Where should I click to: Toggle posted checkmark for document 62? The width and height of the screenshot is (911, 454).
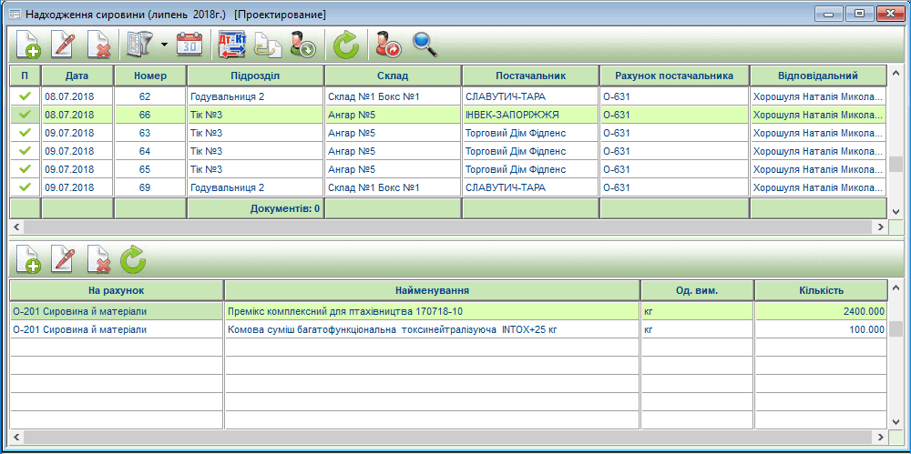(25, 97)
